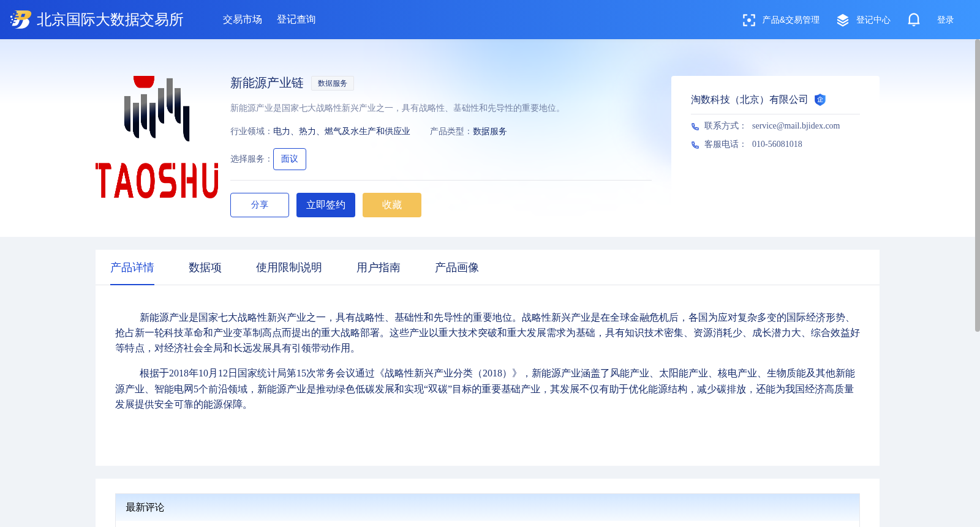Click the 收藏 button
Screen dimensions: 980x527
(392, 205)
